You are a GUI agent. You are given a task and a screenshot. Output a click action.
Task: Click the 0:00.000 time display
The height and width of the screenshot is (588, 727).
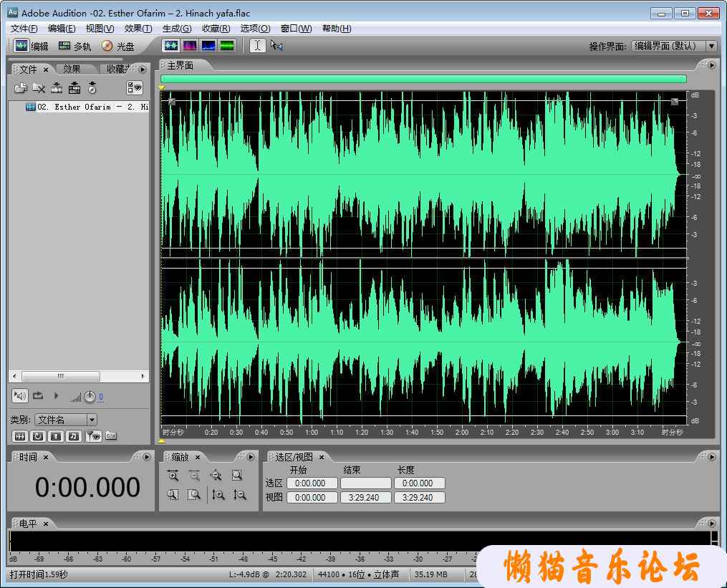pyautogui.click(x=87, y=487)
